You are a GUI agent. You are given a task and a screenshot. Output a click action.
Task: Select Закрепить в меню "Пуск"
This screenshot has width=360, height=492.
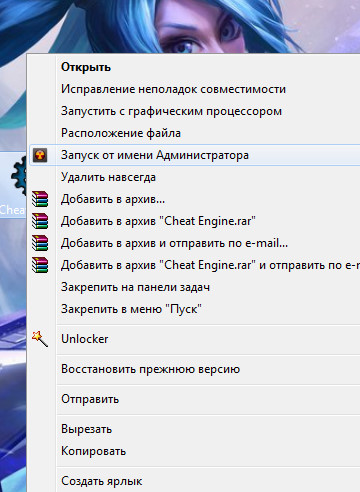(x=131, y=309)
